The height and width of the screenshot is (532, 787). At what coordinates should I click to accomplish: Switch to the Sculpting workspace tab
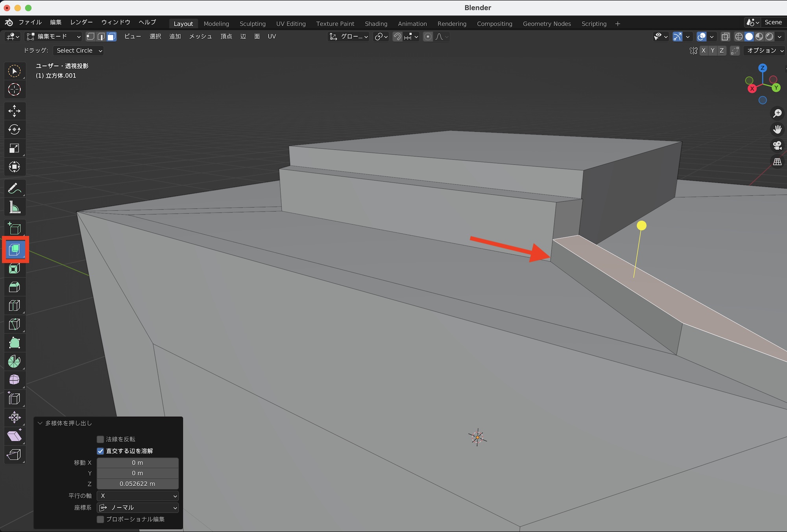tap(252, 24)
